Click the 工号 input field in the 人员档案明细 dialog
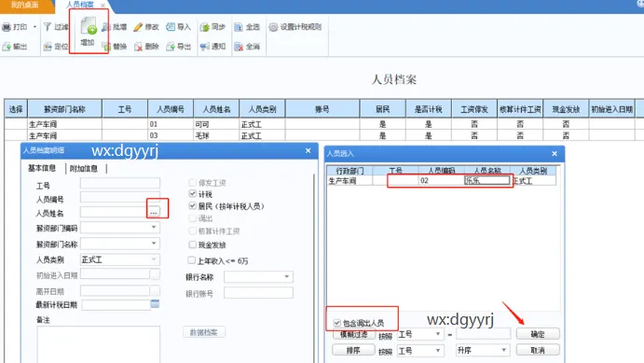The image size is (644, 363). click(120, 183)
